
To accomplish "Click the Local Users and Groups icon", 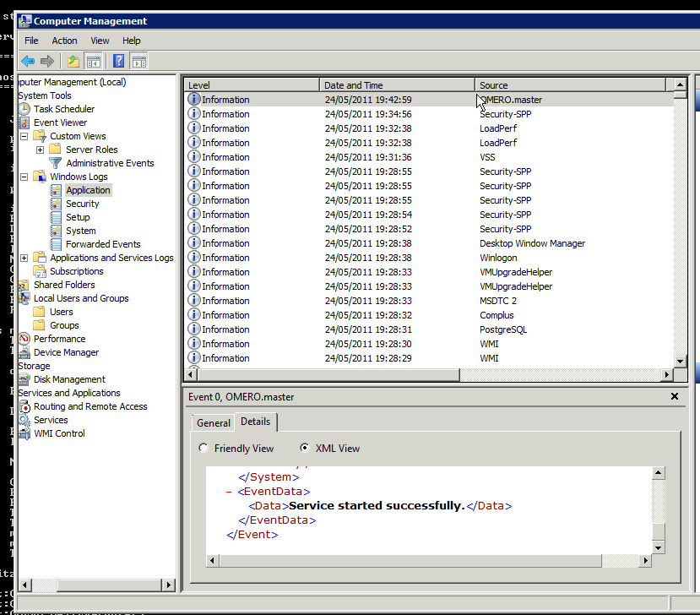I will pyautogui.click(x=24, y=298).
